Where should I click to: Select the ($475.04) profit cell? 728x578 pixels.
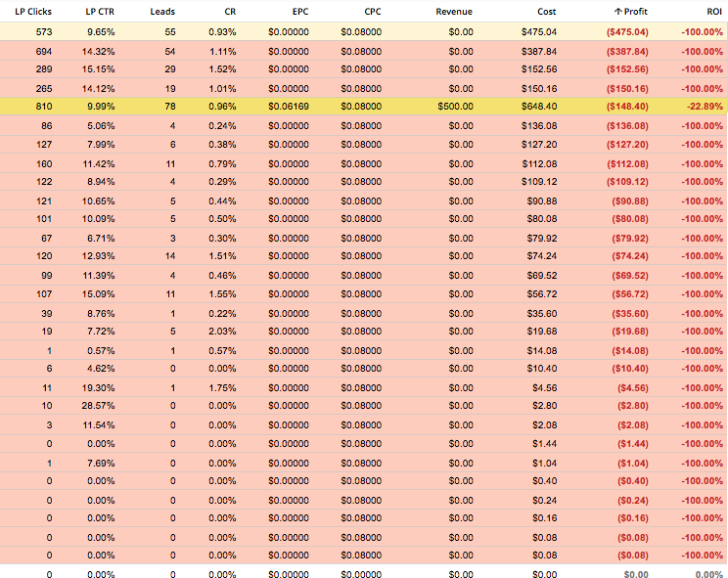point(627,32)
